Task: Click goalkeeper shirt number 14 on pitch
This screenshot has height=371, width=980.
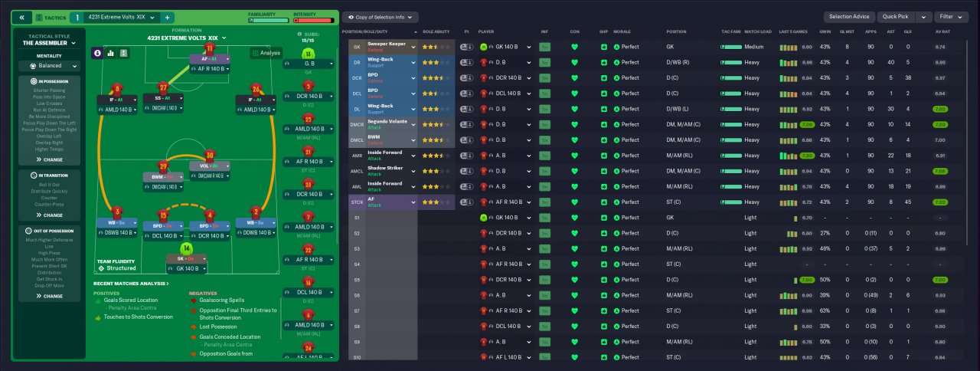Action: (x=185, y=248)
